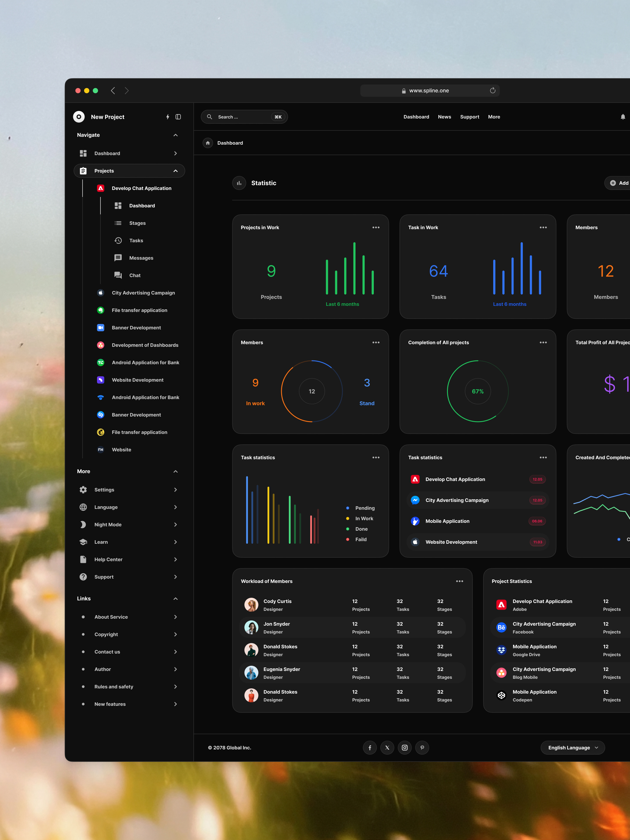Open three-dot menu on Workload of Members
630x840 pixels.
point(460,581)
